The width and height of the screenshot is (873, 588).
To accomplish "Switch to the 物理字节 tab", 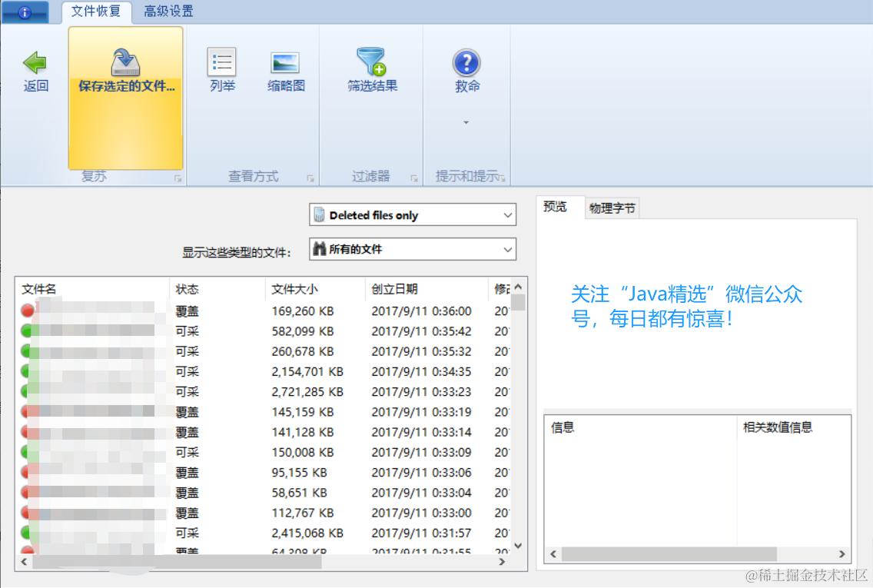I will click(x=612, y=208).
